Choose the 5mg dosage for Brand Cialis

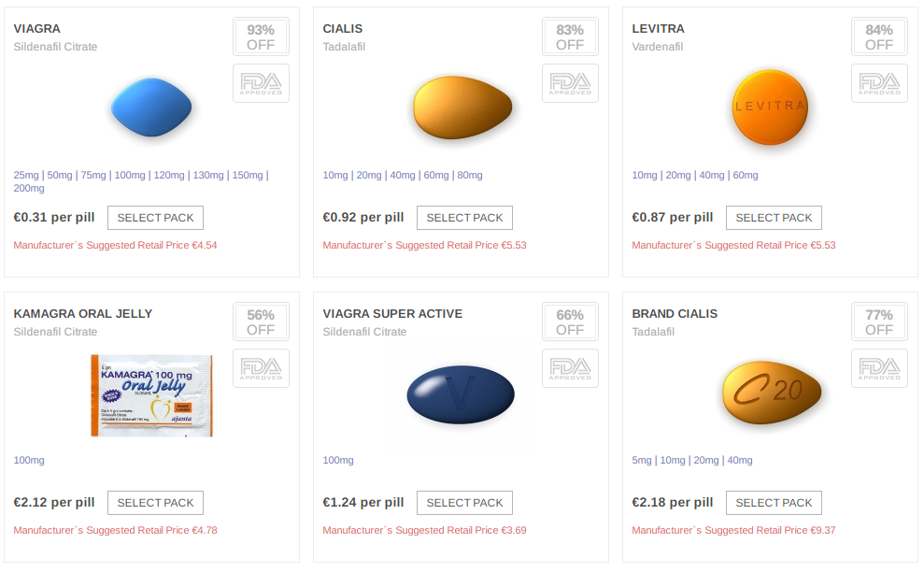click(642, 460)
